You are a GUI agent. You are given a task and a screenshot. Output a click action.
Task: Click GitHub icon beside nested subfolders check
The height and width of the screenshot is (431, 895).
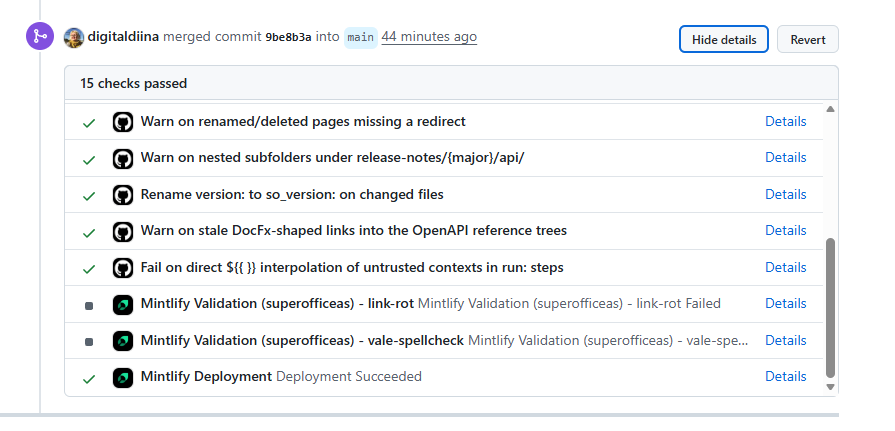click(123, 159)
